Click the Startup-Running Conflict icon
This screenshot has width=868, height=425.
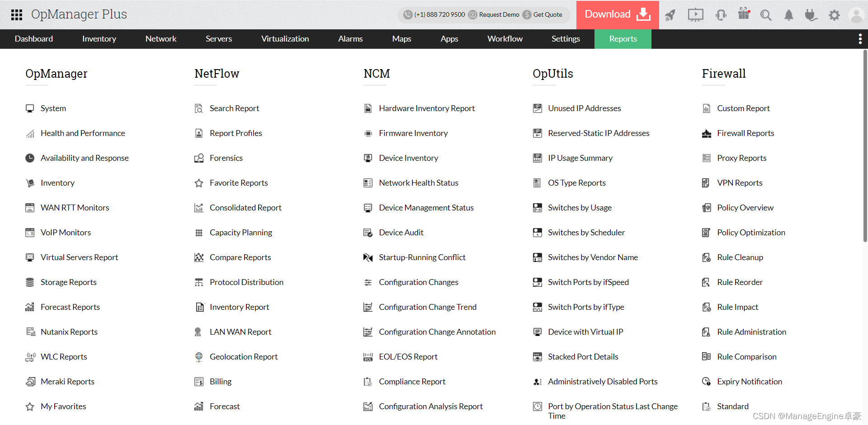click(368, 257)
